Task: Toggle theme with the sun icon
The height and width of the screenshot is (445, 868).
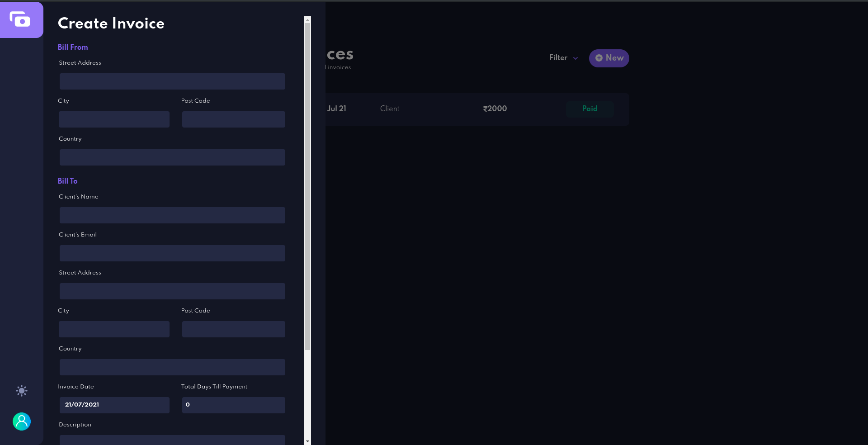Action: coord(21,391)
